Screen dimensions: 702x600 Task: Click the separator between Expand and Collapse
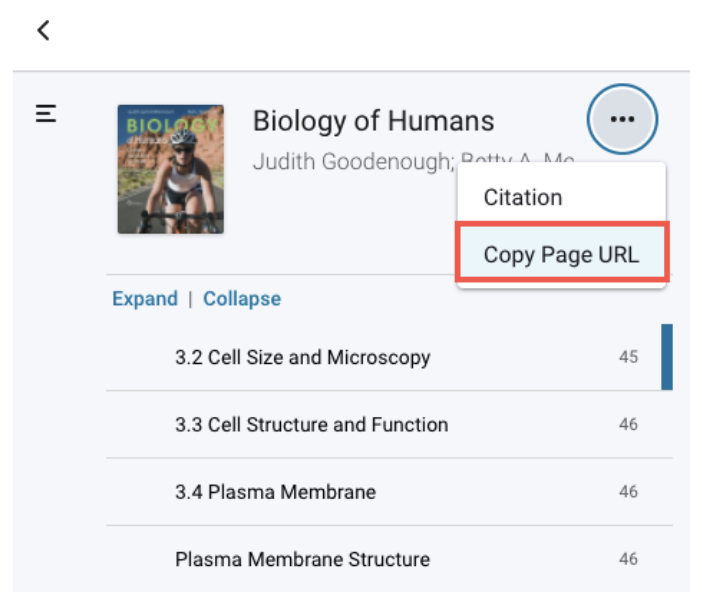click(x=190, y=299)
